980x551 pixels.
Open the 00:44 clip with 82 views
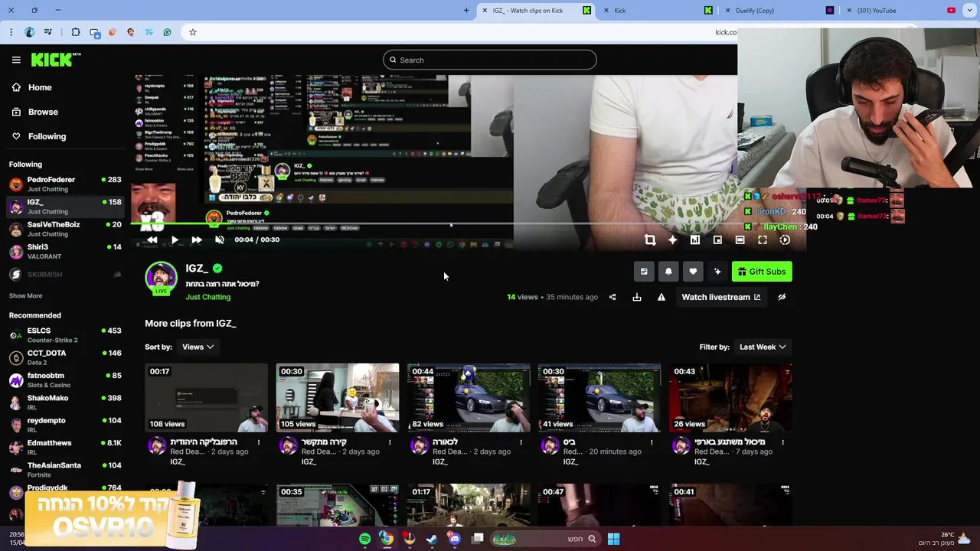469,398
